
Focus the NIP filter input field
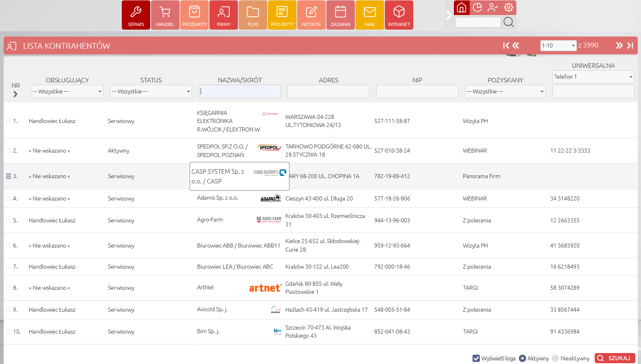(417, 91)
